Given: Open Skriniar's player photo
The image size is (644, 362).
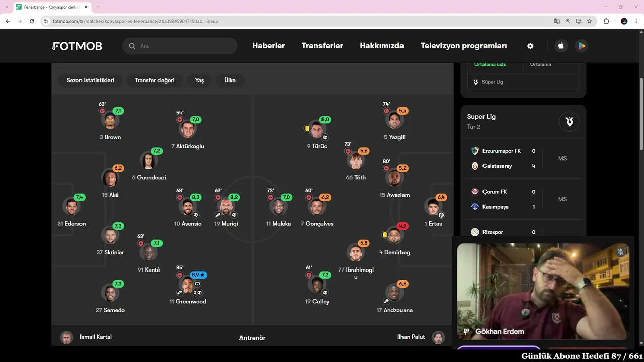Looking at the screenshot, I should (x=110, y=235).
